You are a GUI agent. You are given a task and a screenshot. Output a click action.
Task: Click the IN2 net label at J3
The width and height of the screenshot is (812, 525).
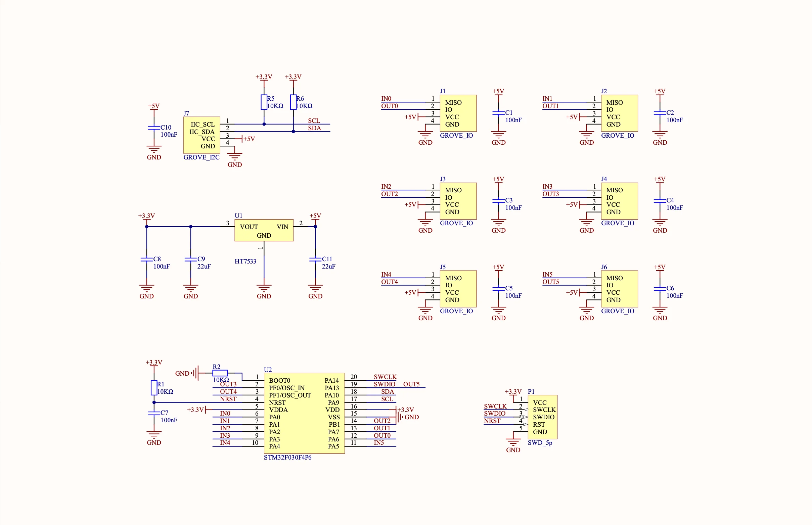(386, 187)
